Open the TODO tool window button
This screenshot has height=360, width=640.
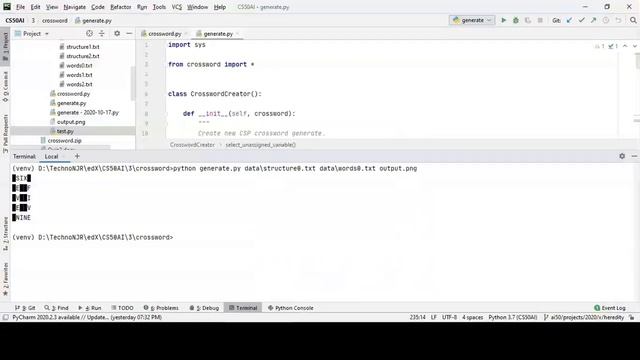pos(122,308)
